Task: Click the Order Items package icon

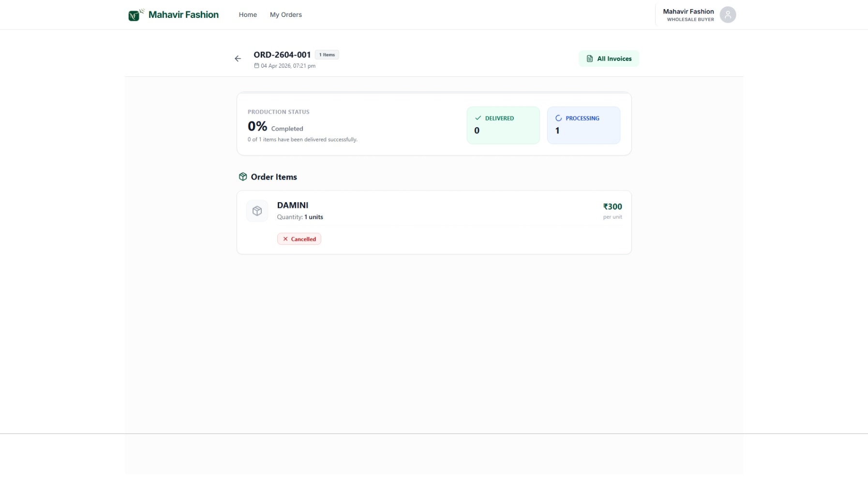Action: (243, 177)
